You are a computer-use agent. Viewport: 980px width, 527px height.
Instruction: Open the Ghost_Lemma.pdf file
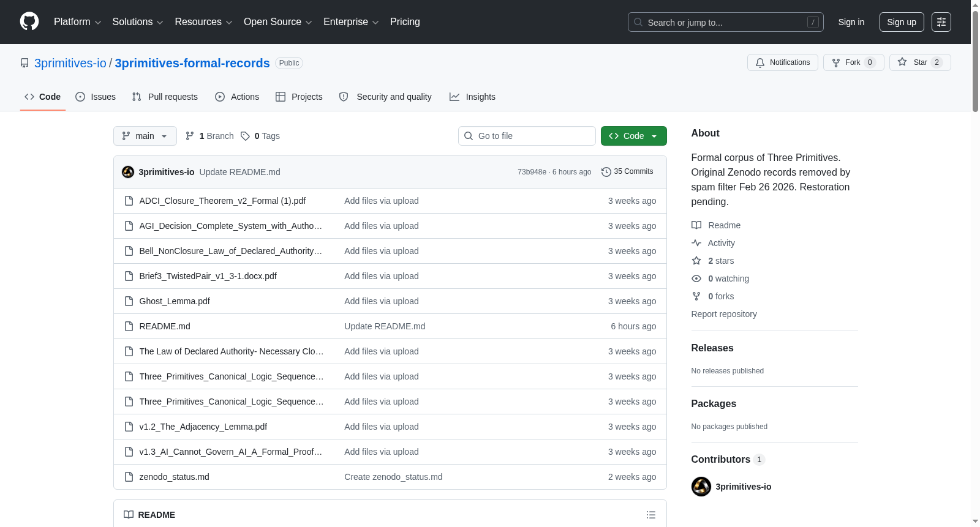[x=175, y=301]
